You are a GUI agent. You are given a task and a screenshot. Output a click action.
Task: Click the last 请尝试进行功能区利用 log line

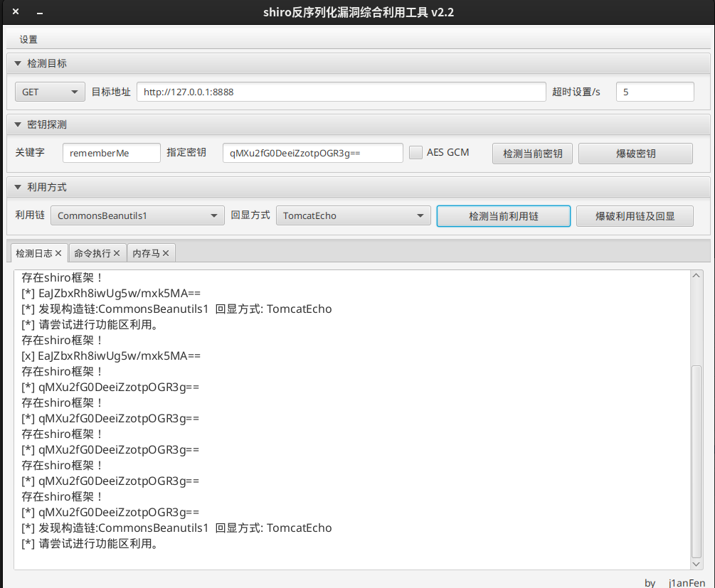click(x=90, y=543)
